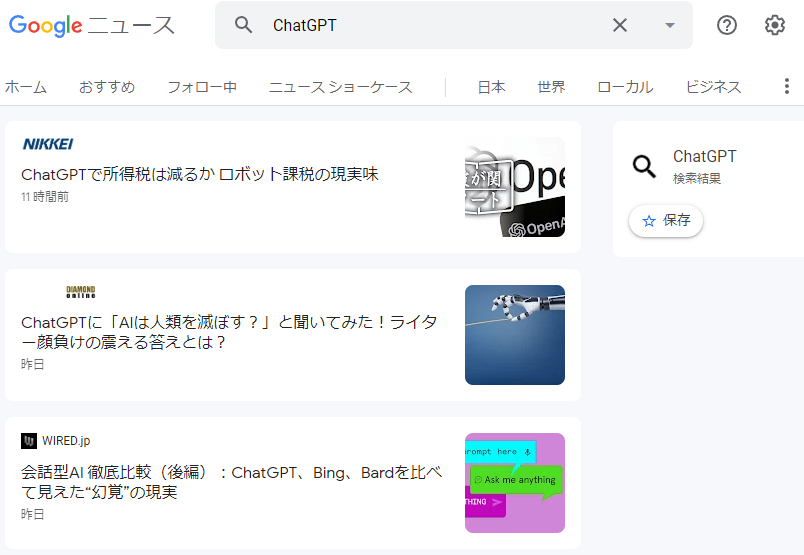
Task: Open article 会話型AI 徹底比較（後編）
Action: pos(231,482)
